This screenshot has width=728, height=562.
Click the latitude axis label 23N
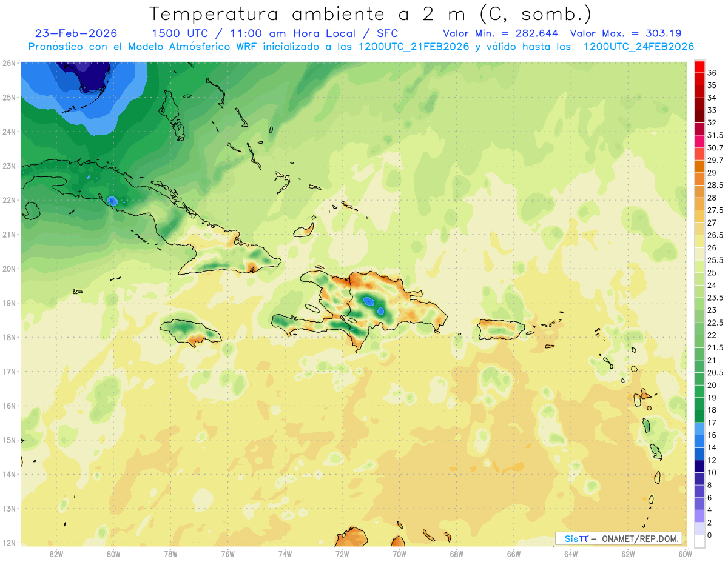(x=9, y=166)
